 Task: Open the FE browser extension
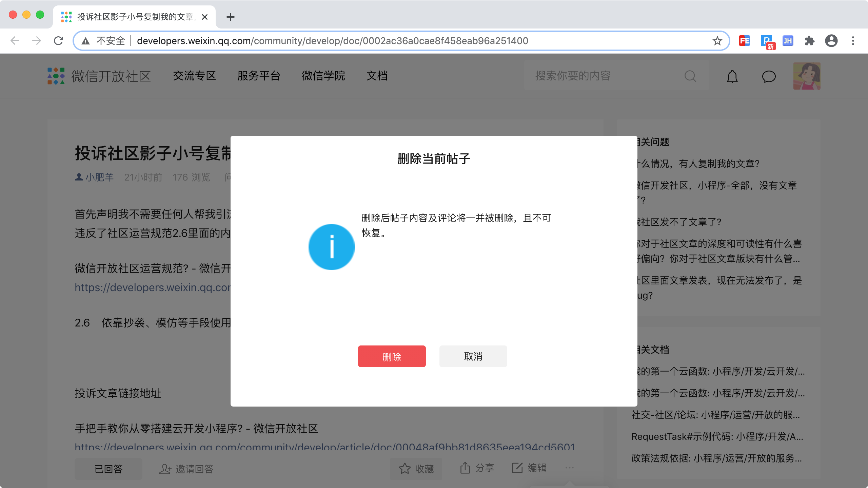pos(744,41)
